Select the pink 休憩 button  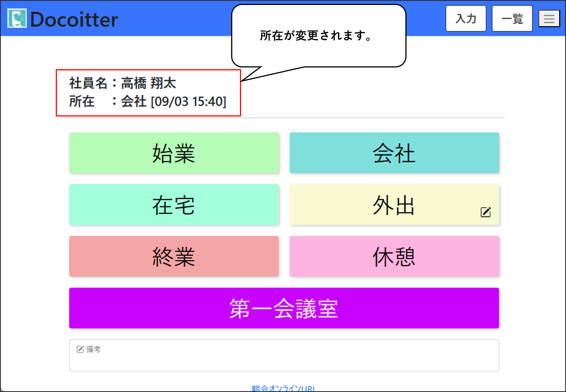(x=394, y=256)
